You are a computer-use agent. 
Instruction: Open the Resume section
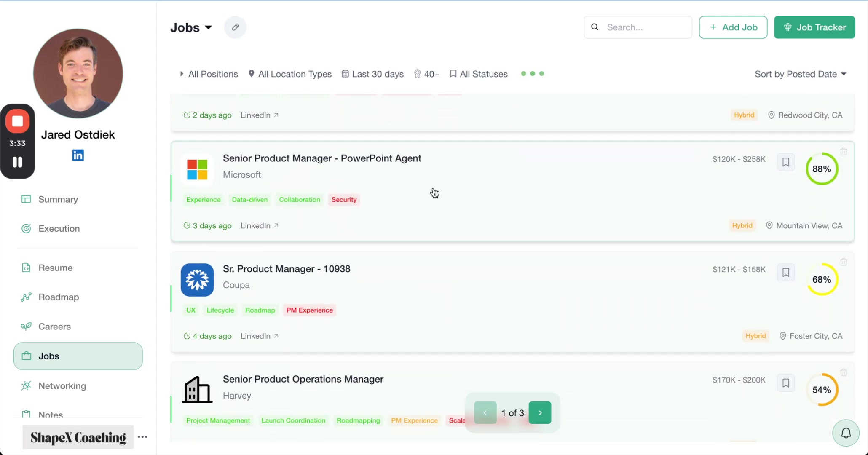pos(56,268)
